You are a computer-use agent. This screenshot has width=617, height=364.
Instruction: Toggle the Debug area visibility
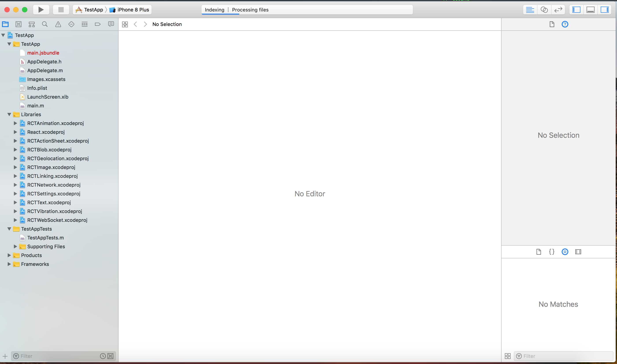click(x=591, y=9)
